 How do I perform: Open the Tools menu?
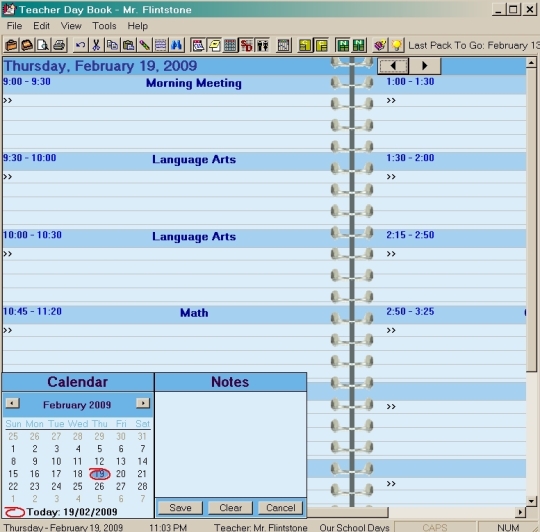click(x=104, y=26)
